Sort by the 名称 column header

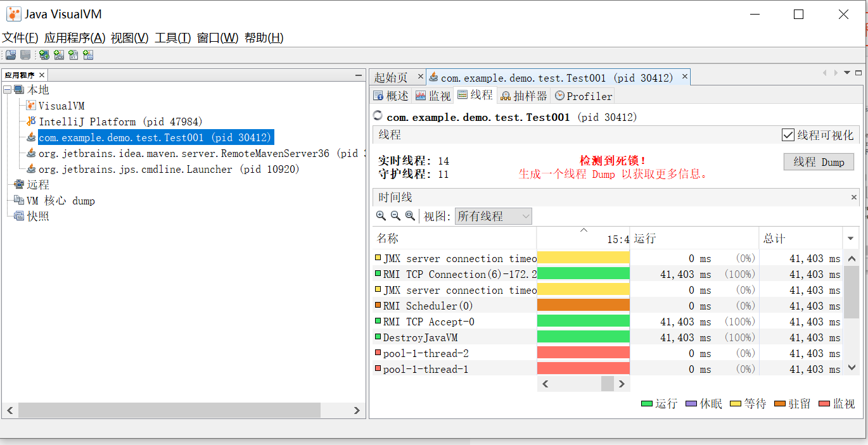454,239
